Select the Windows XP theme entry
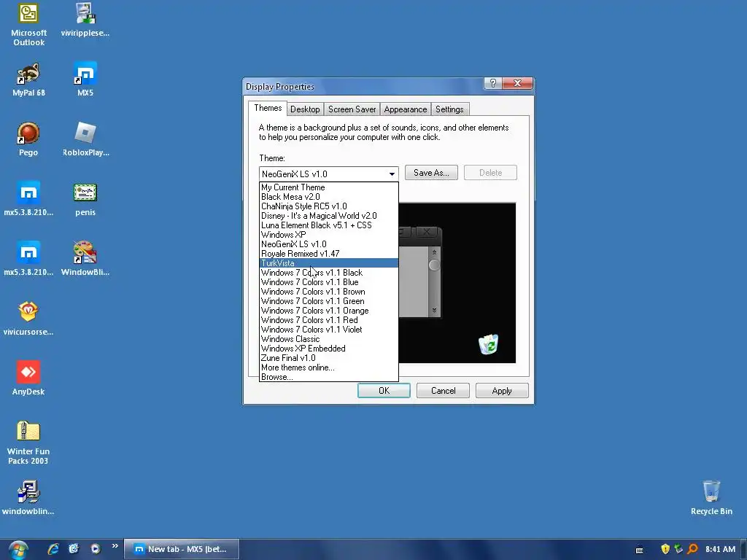The image size is (747, 560). click(329, 235)
